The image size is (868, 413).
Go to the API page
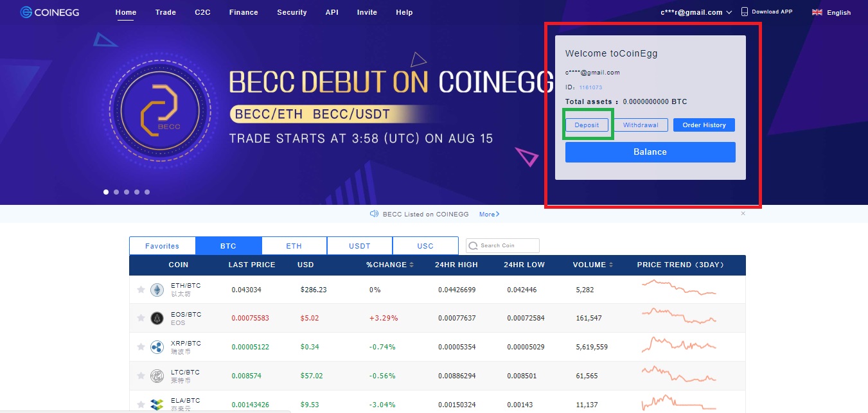click(332, 12)
